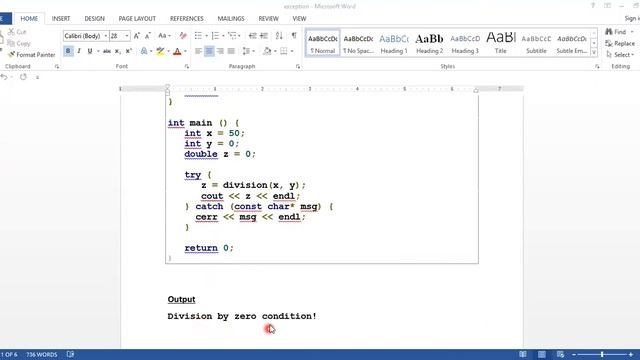Click the Multilevel List icon
The image size is (640, 360).
232,36
